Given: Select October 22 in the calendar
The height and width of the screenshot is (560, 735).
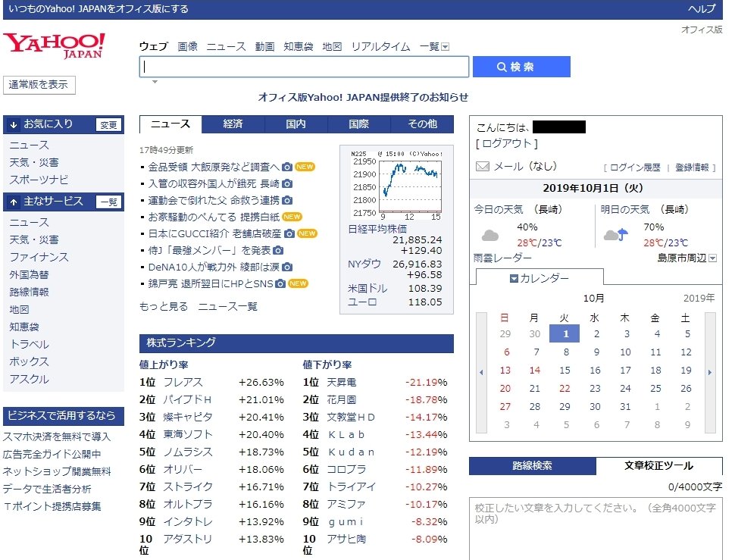Looking at the screenshot, I should point(565,389).
